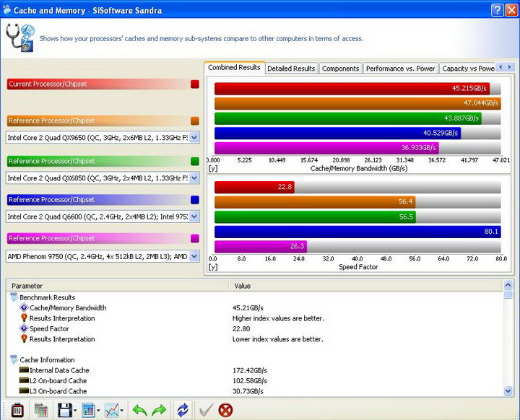This screenshot has width=520, height=420.
Task: Toggle magenta Reference Processor/Chipset color box
Action: (x=195, y=238)
